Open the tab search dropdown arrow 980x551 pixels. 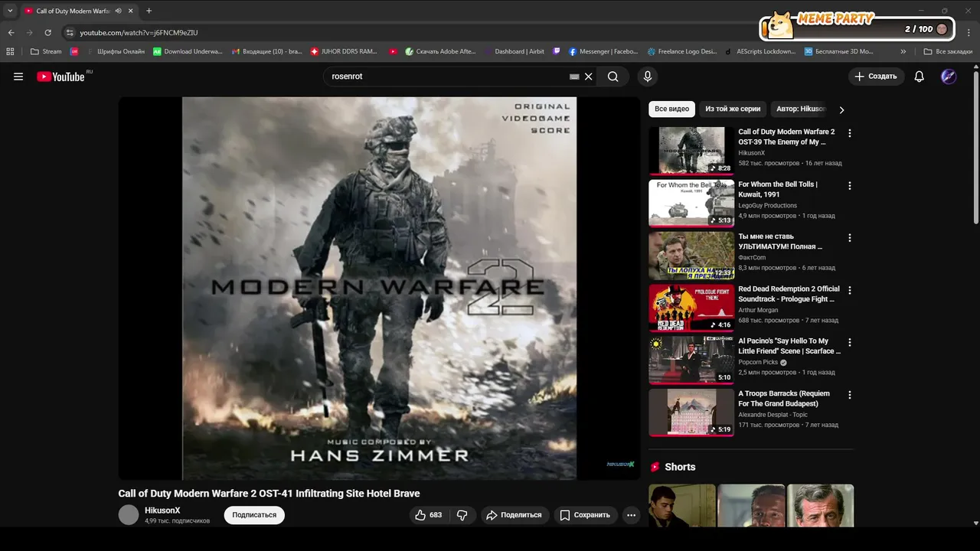pos(10,11)
